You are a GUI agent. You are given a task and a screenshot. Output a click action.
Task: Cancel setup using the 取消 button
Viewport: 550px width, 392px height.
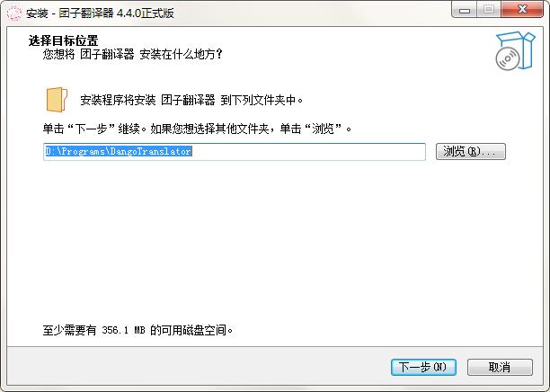coord(500,367)
